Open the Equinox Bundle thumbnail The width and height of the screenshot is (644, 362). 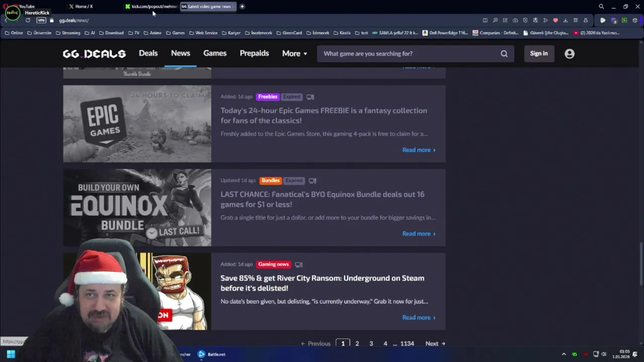(137, 208)
